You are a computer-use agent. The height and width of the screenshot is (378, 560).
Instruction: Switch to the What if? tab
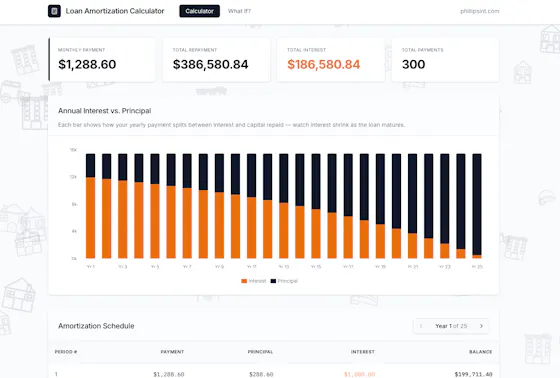[239, 11]
